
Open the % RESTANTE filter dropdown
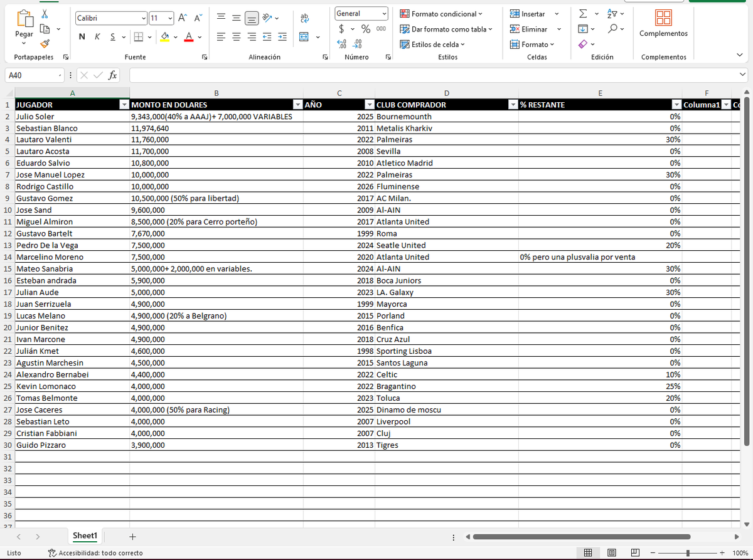pyautogui.click(x=676, y=105)
